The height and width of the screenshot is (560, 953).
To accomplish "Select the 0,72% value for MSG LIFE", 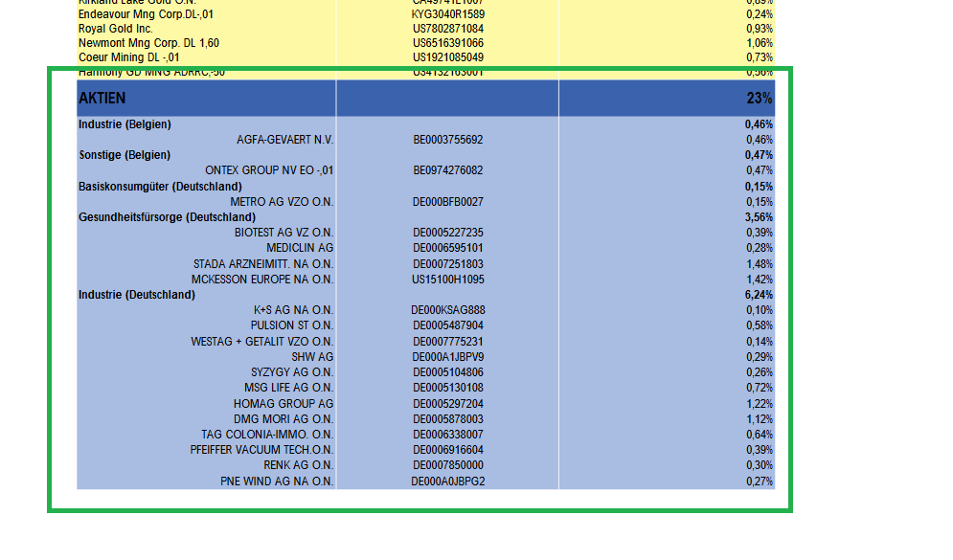I will 760,388.
